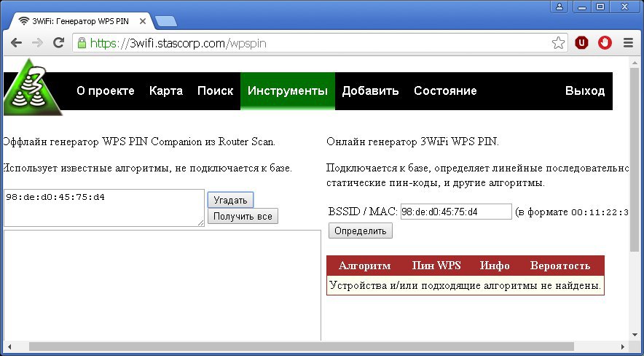Reload the current page
Screen dimensions: 644x356
(x=59, y=42)
